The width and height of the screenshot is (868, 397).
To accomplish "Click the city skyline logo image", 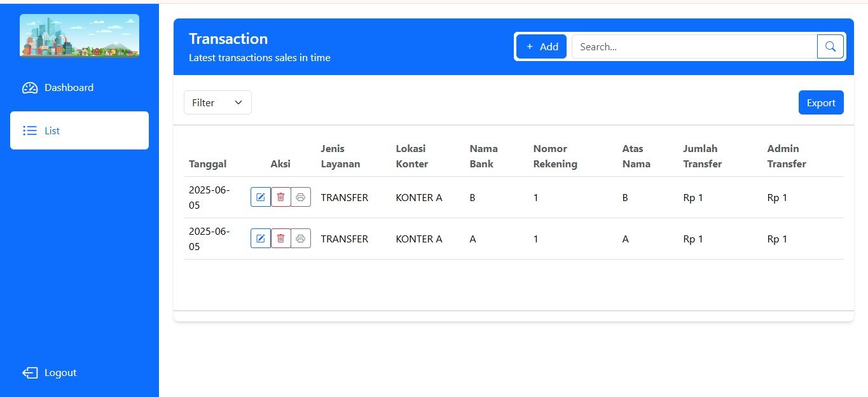I will point(79,36).
